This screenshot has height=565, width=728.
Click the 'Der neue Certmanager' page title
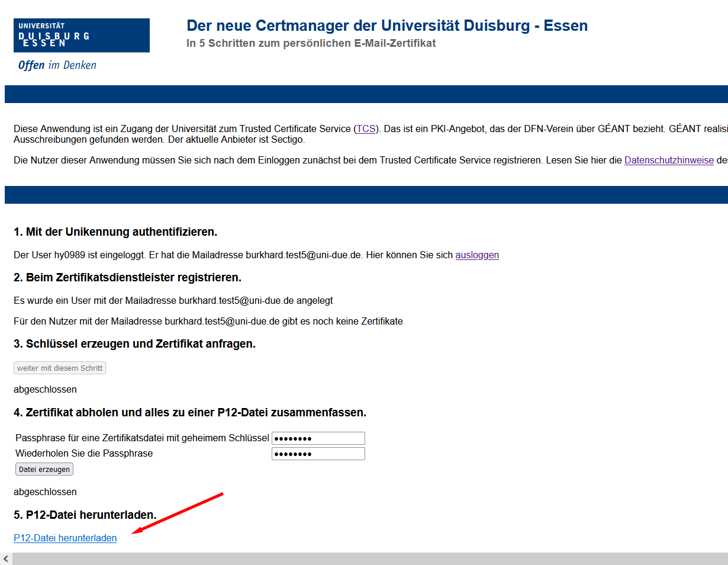[x=387, y=26]
